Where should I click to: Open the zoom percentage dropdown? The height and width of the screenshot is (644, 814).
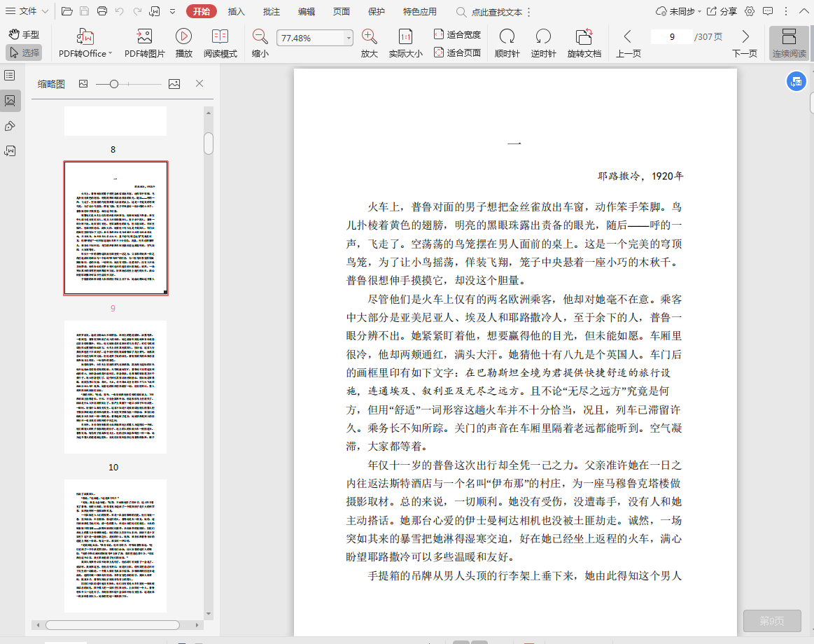(349, 38)
